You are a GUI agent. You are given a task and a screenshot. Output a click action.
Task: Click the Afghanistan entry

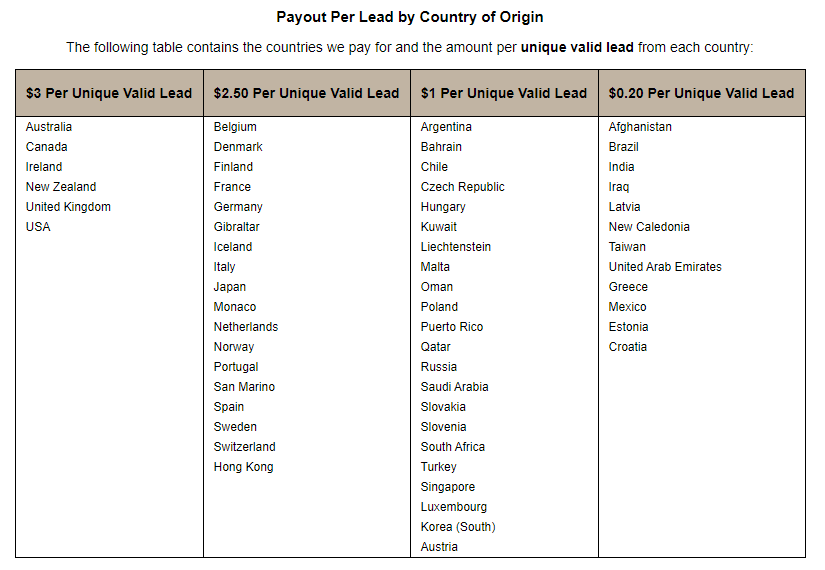[640, 127]
